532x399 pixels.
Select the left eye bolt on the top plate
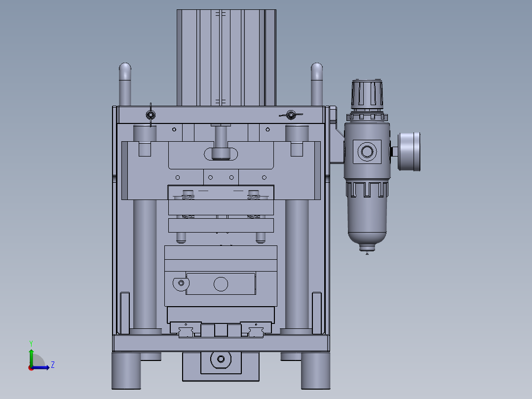[x=151, y=115]
